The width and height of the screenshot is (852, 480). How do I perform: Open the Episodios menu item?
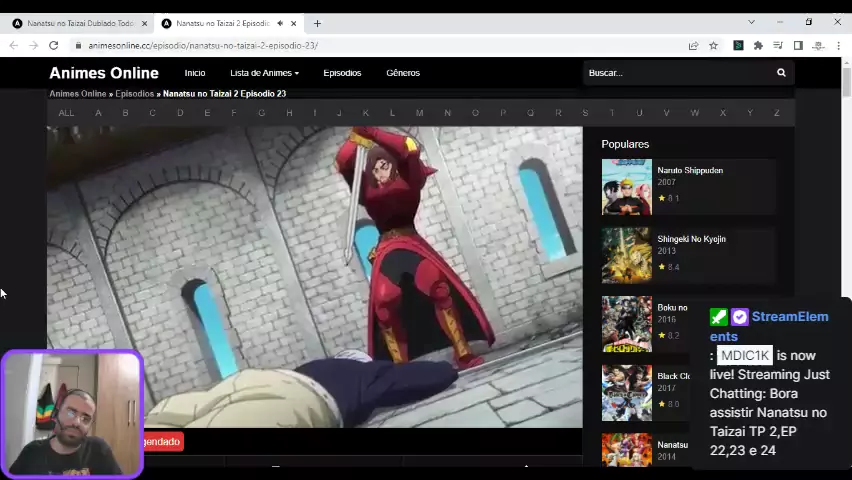(342, 73)
